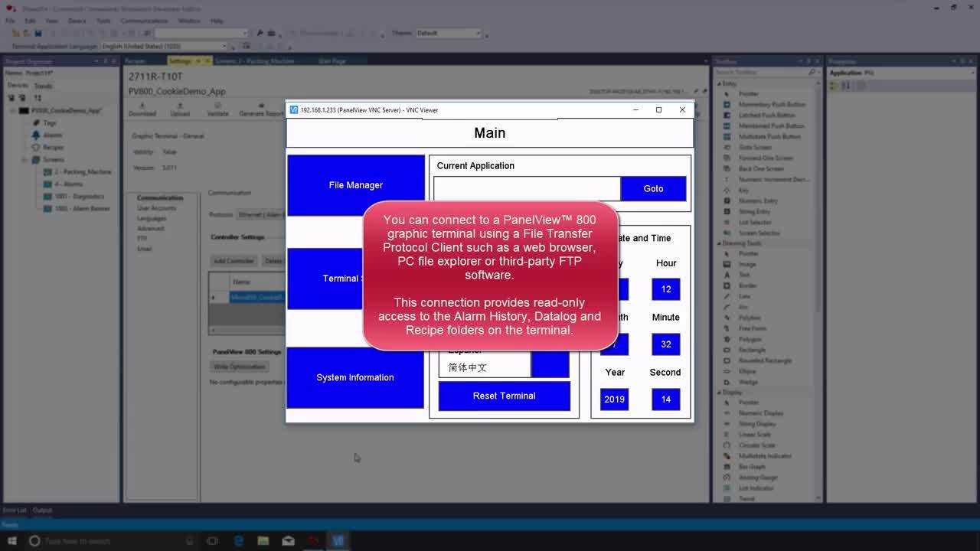Open the Communications menu
The height and width of the screenshot is (551, 980).
point(144,21)
